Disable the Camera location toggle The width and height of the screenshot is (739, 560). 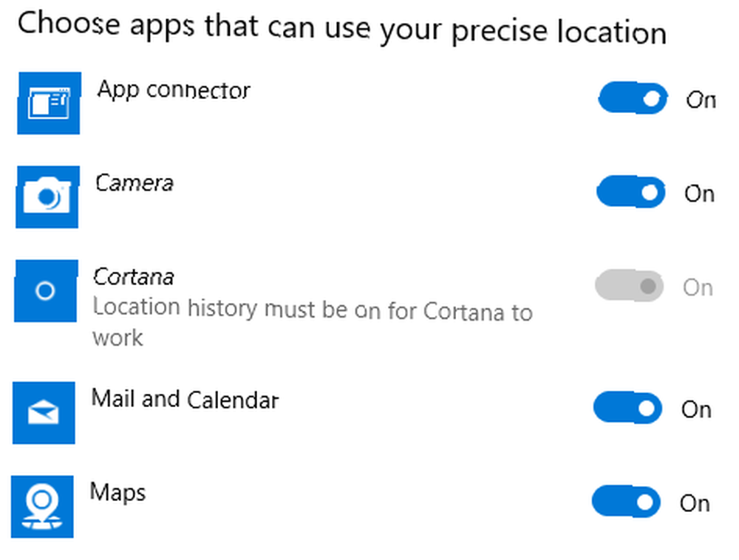(x=630, y=191)
